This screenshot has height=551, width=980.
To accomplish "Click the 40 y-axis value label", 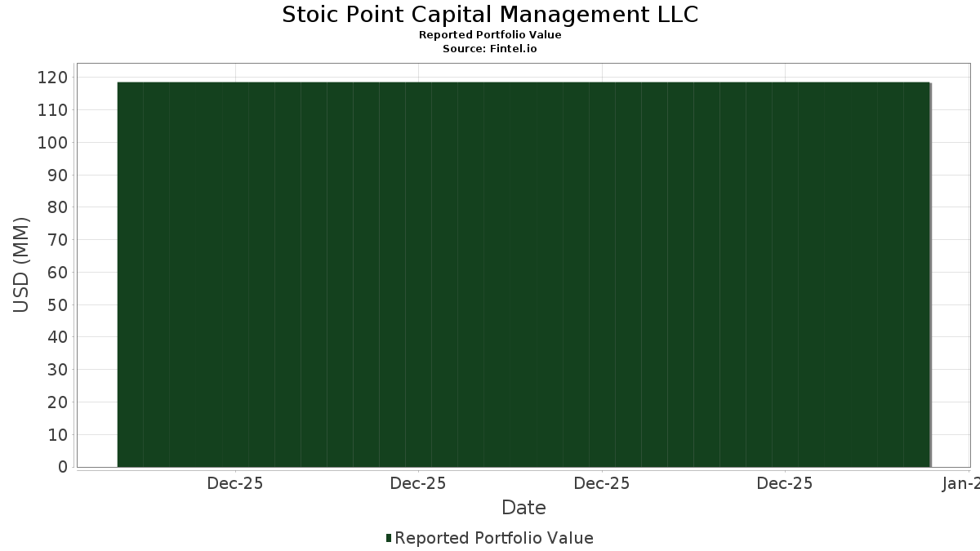I will point(58,337).
